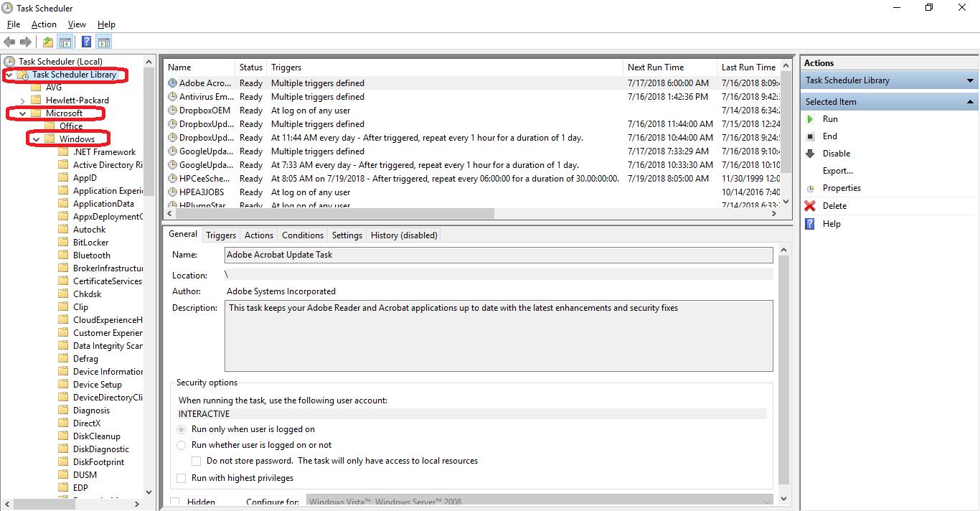Viewport: 980px width, 511px height.
Task: Click the blue Help icon in the toolbar
Action: 86,42
